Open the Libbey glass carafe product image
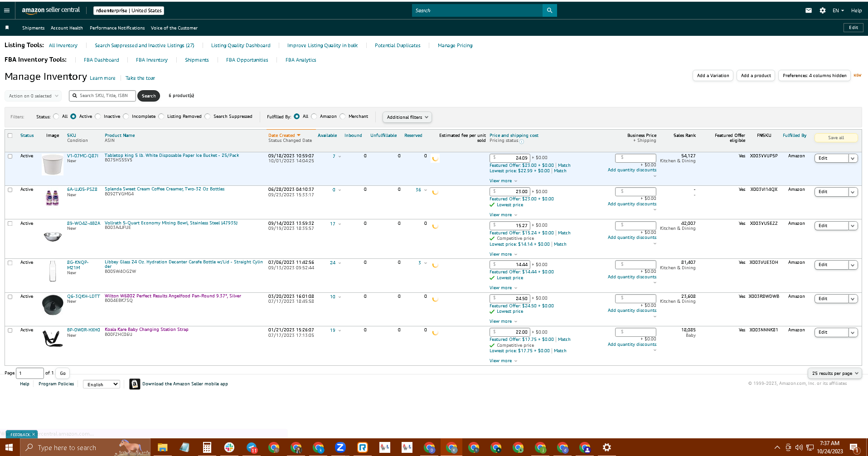This screenshot has height=456, width=868. pyautogui.click(x=53, y=271)
